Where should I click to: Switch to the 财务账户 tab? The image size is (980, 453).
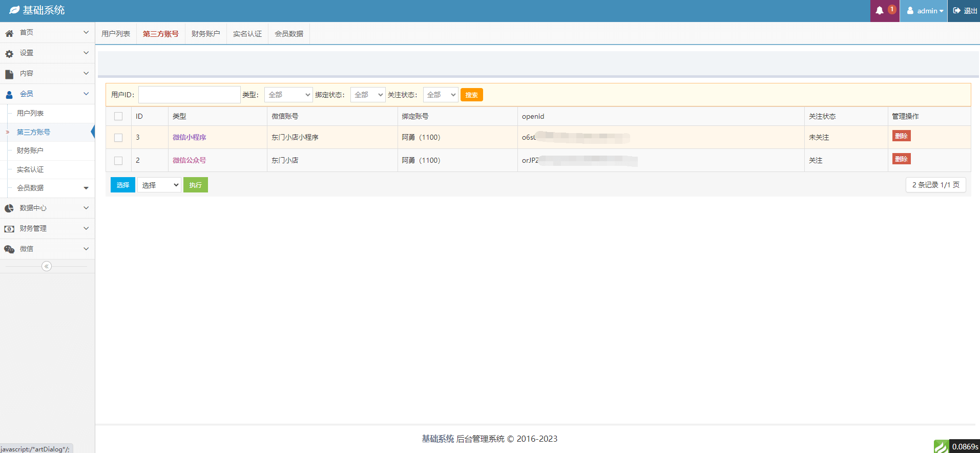[205, 34]
